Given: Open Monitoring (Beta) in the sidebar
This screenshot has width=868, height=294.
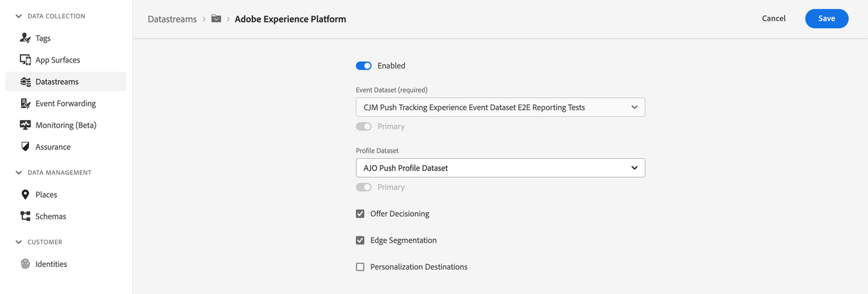Looking at the screenshot, I should click(66, 125).
